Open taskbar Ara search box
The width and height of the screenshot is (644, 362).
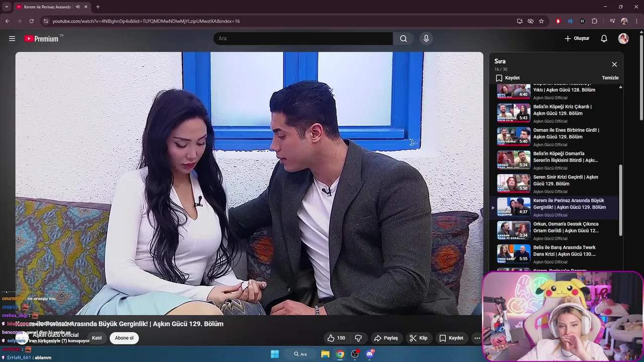pos(300,354)
